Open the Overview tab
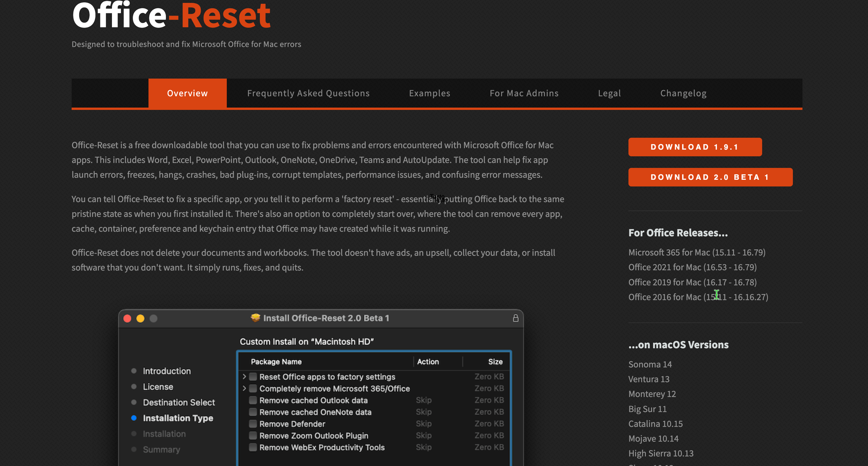This screenshot has height=466, width=868. tap(187, 93)
